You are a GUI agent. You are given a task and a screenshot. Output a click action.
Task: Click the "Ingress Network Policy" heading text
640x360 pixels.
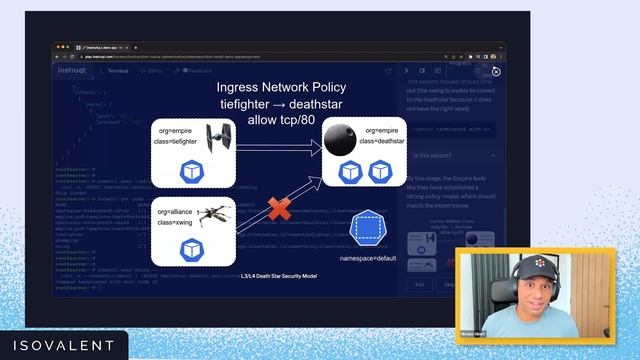click(281, 87)
